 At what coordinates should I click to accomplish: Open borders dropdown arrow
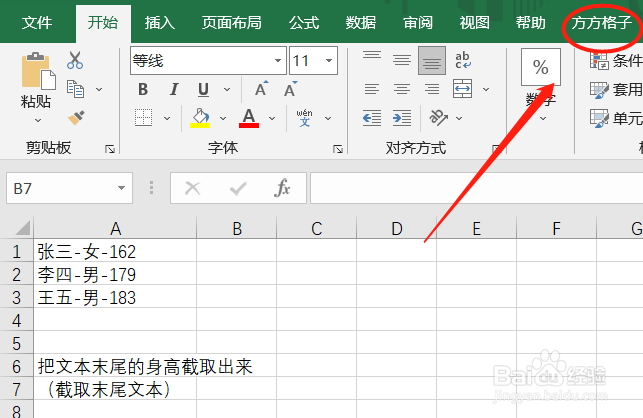(x=167, y=118)
